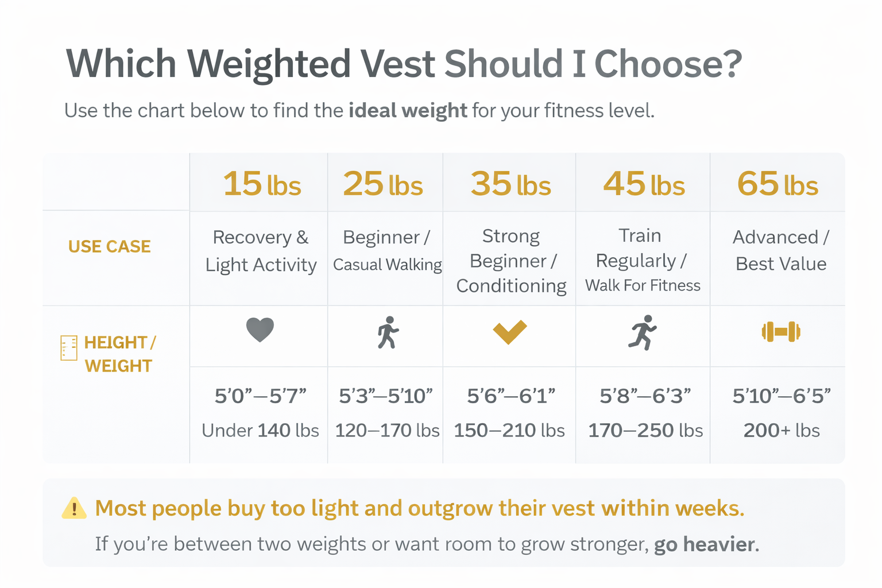Select the 25 lbs column header
Screen dimensions: 882x588
383,184
